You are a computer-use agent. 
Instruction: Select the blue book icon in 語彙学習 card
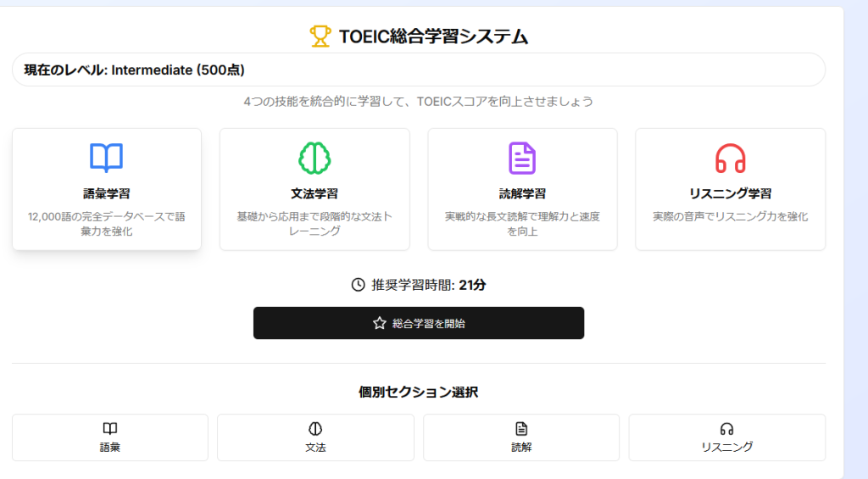tap(107, 158)
